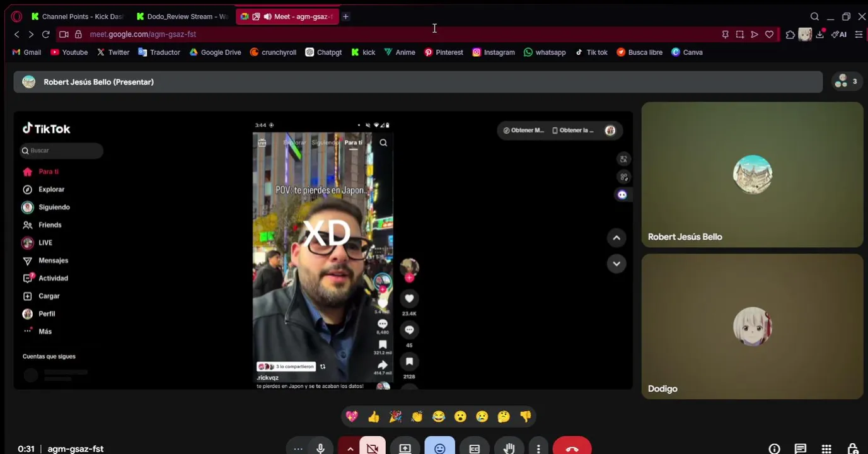Open the activities grid icon
This screenshot has height=454, width=868.
tap(826, 449)
